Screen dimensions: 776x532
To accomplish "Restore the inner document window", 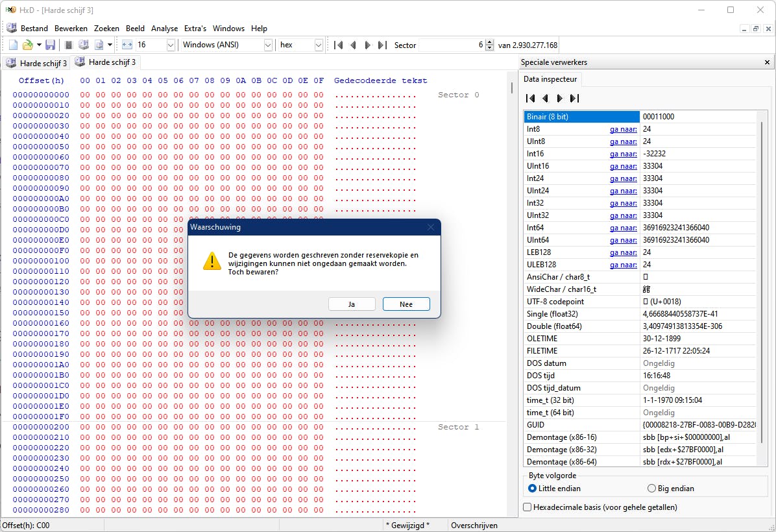I will tap(756, 29).
